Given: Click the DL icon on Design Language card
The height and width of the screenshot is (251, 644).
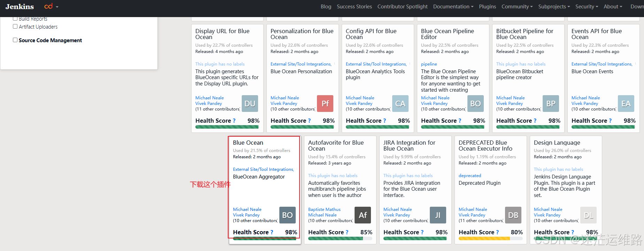Looking at the screenshot, I should (588, 215).
